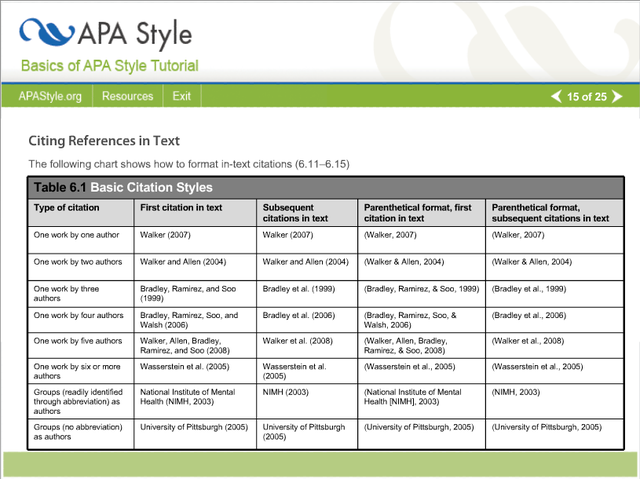Click the 'Citing References in Text' heading
This screenshot has height=479, width=640.
104,141
